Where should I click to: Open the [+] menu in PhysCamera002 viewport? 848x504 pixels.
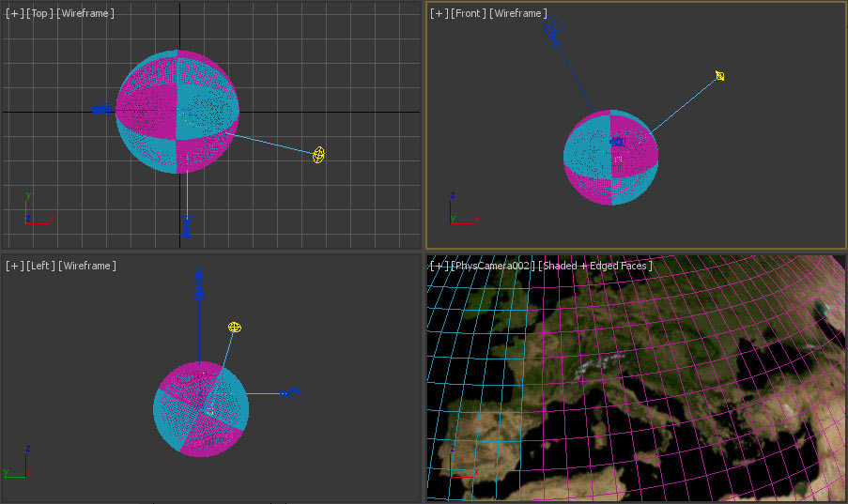coord(439,267)
